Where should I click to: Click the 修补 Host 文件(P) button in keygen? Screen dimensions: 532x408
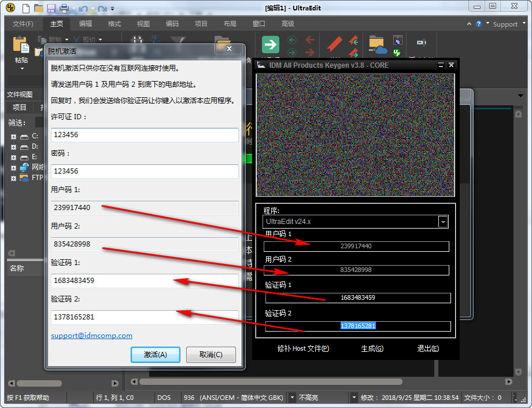(302, 348)
